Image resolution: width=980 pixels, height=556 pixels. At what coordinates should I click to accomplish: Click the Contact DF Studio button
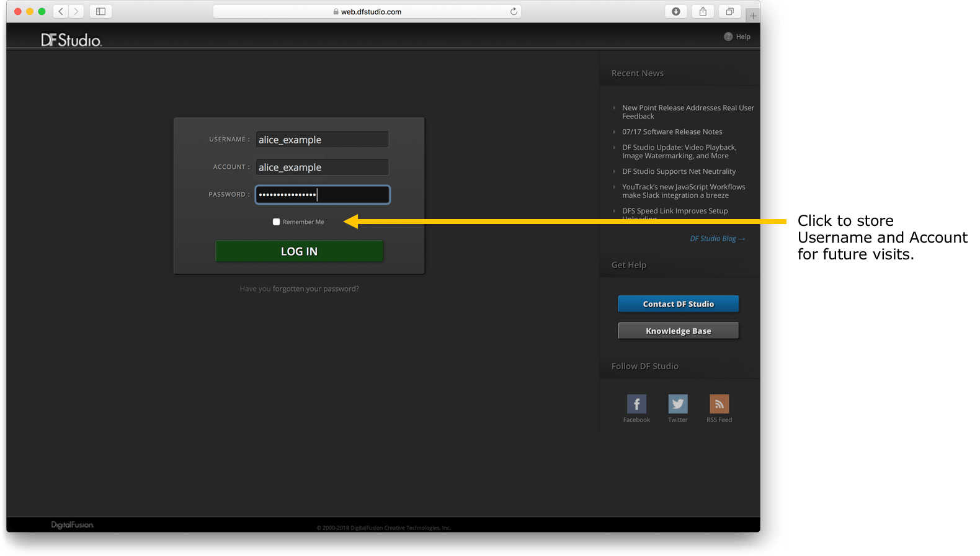[679, 304]
